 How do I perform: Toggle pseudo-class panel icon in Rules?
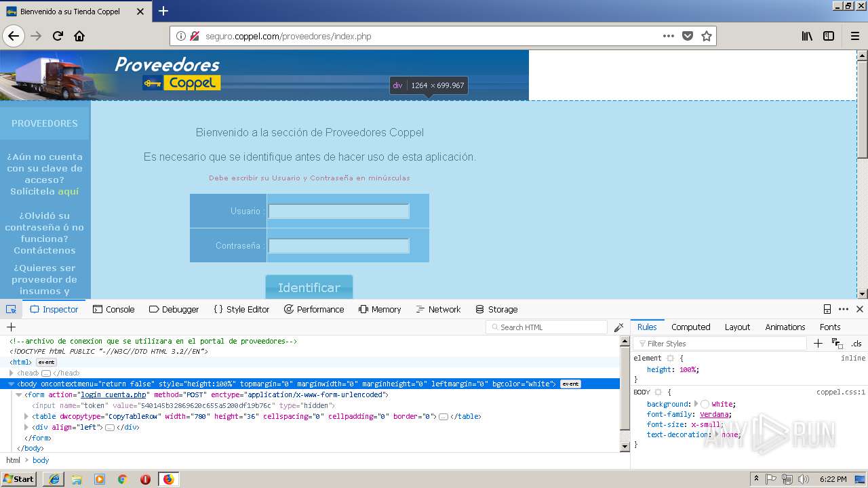coord(837,344)
